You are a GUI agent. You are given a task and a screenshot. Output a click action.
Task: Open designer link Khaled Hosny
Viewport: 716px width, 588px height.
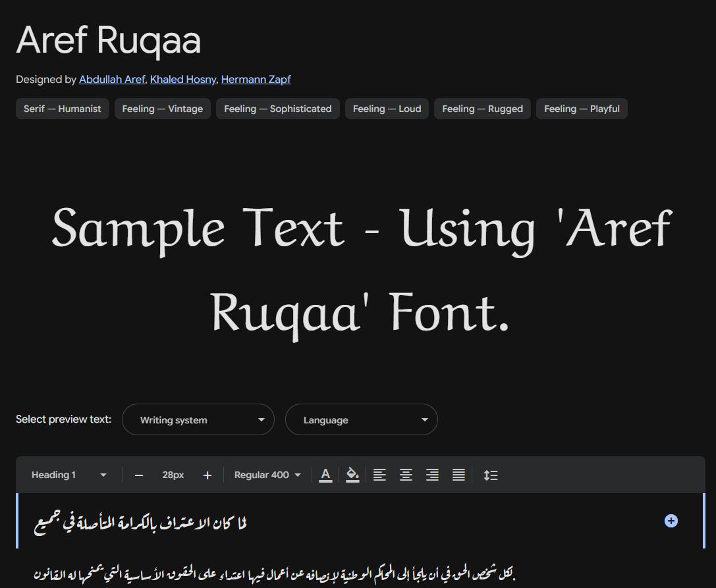click(x=182, y=80)
